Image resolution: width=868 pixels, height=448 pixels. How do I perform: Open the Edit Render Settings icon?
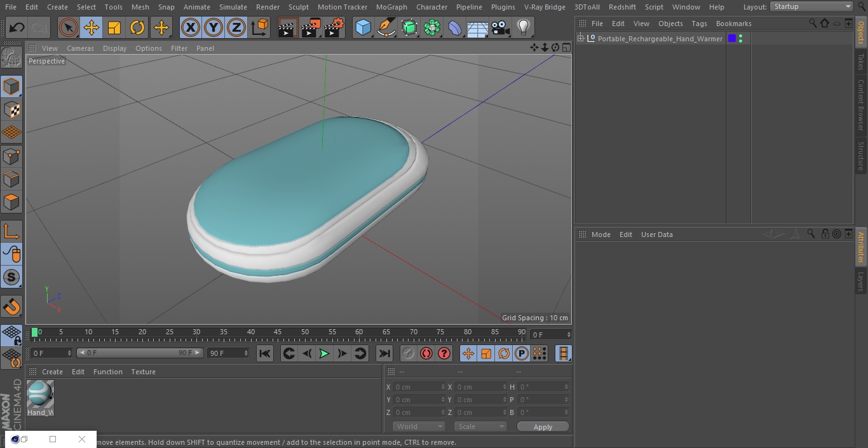[334, 28]
